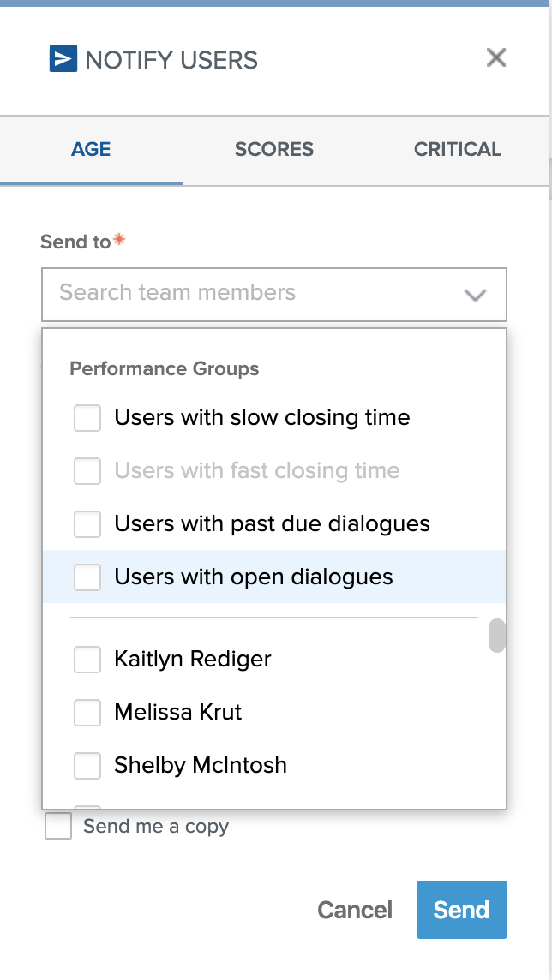This screenshot has width=552, height=980.
Task: Select Kaitlyn Rediger as recipient
Action: point(87,660)
